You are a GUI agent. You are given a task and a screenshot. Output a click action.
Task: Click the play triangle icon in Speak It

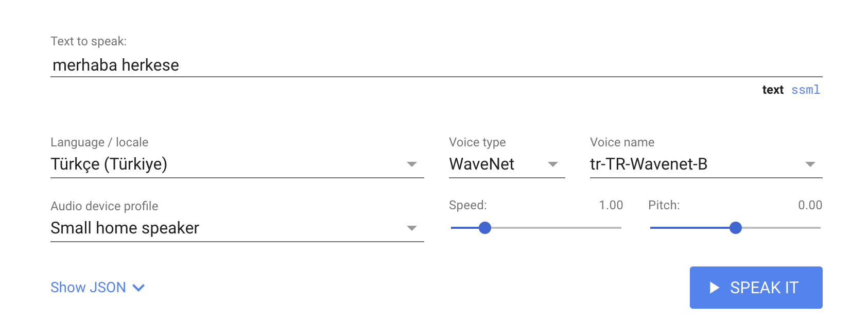pos(714,288)
